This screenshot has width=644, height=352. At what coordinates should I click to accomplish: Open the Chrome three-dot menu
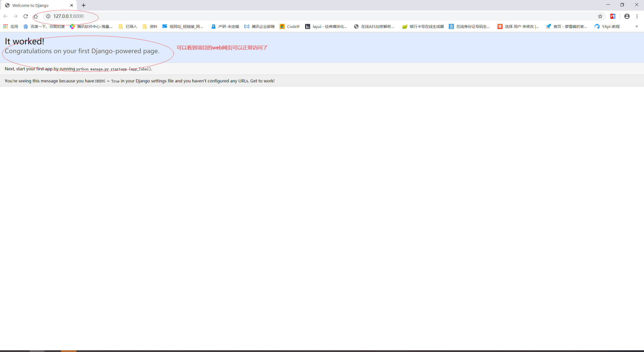[x=637, y=16]
